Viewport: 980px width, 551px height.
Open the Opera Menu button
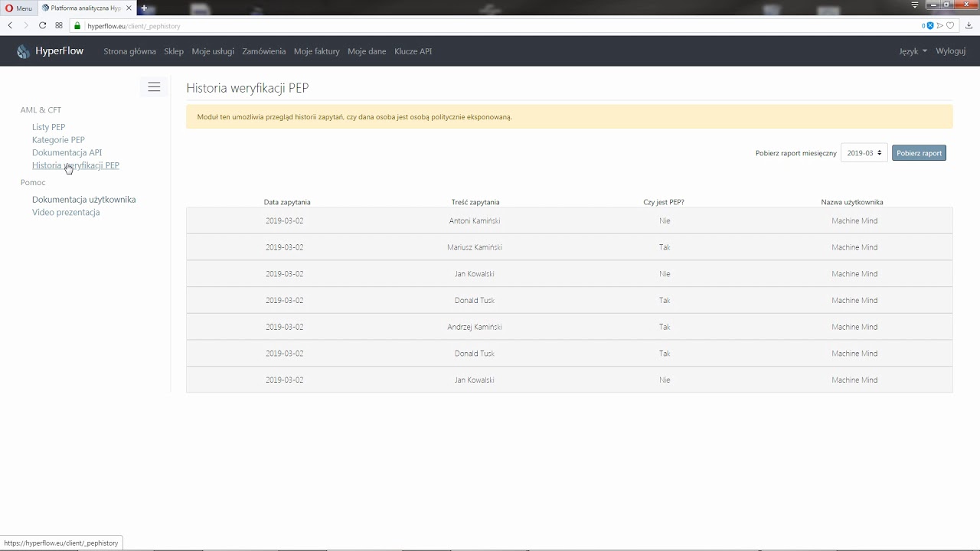pos(18,8)
